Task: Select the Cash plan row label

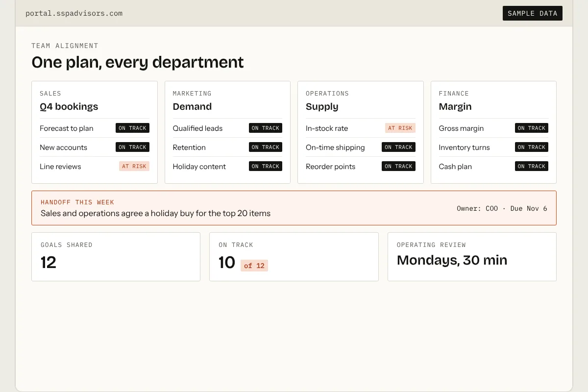Action: pos(455,166)
